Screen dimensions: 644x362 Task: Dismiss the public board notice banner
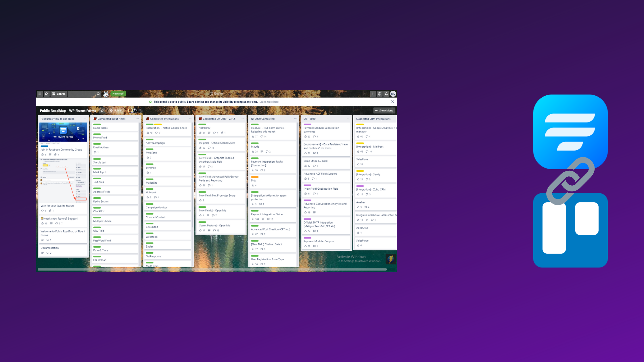click(x=393, y=102)
